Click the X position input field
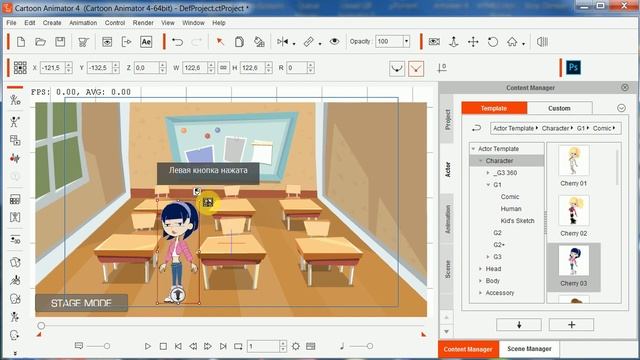The height and width of the screenshot is (360, 640). (53, 68)
